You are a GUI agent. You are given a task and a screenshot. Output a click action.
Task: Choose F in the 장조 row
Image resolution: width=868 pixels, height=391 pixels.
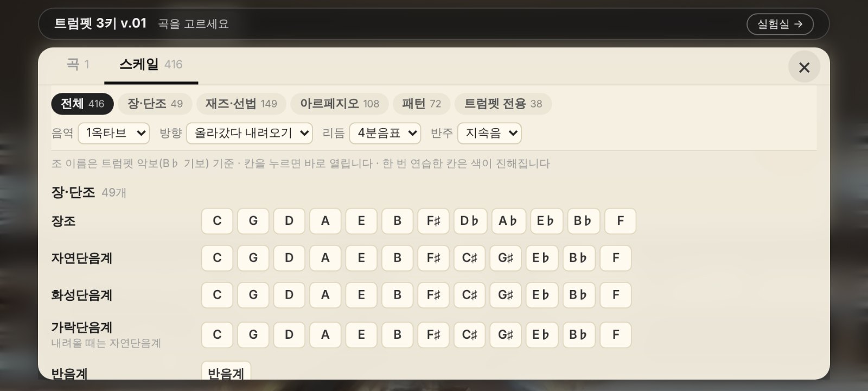tap(621, 221)
